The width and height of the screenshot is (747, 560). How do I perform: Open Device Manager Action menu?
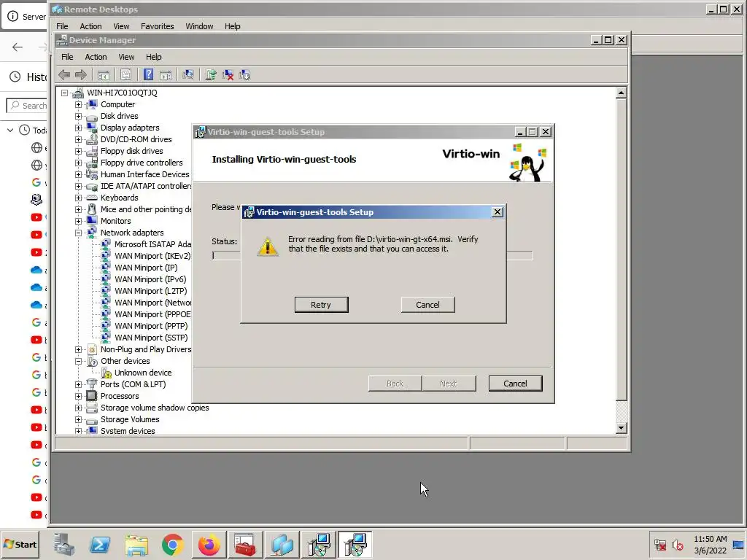pyautogui.click(x=96, y=57)
